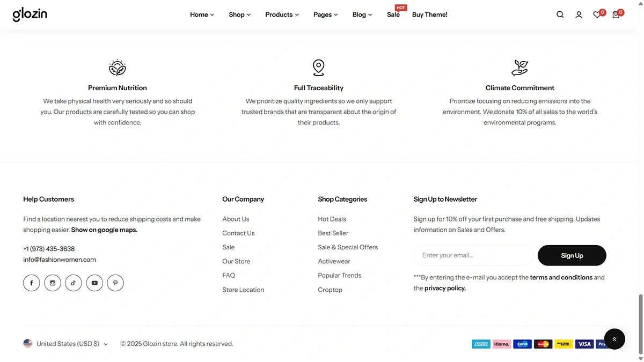
Task: Visit the YouTube social icon
Action: point(94,283)
